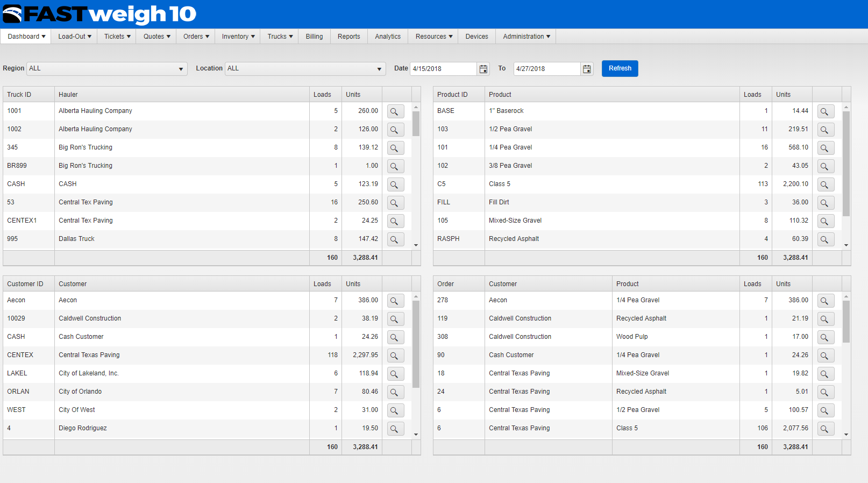Sort orders table by Order column
The height and width of the screenshot is (483, 868).
459,284
